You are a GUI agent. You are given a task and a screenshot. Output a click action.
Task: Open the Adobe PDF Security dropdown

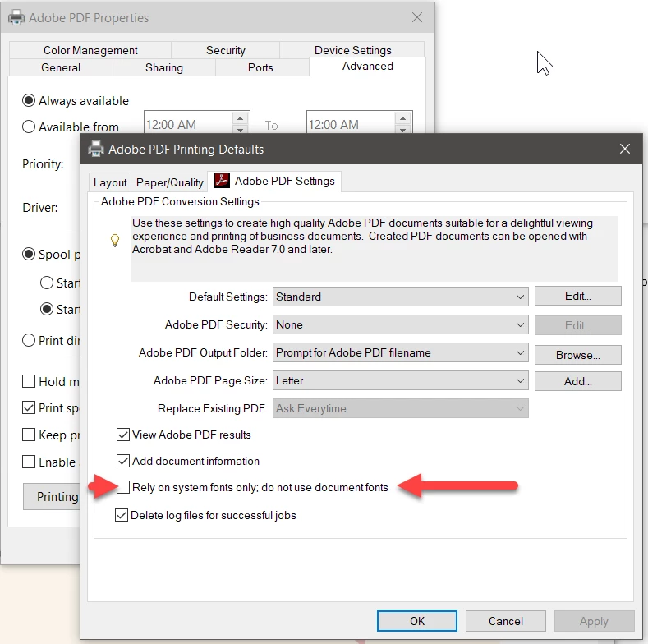(x=400, y=325)
